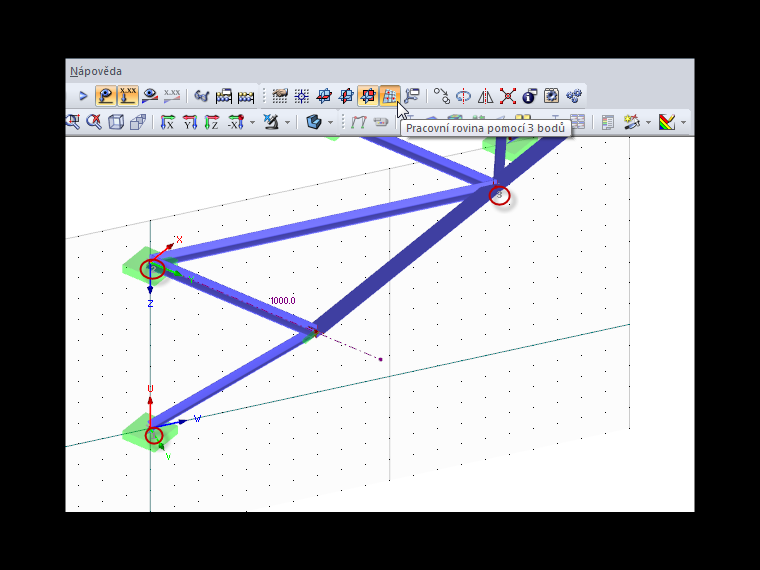Pick the circled node at UVW axes origin
The image size is (760, 570).
[154, 435]
